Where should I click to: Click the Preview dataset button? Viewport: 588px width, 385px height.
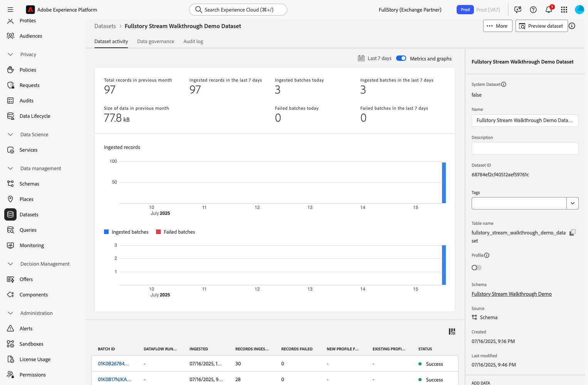pyautogui.click(x=541, y=26)
